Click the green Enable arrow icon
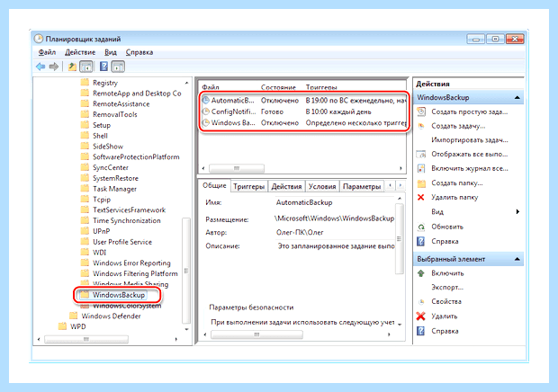Image resolution: width=558 pixels, height=392 pixels. (421, 273)
